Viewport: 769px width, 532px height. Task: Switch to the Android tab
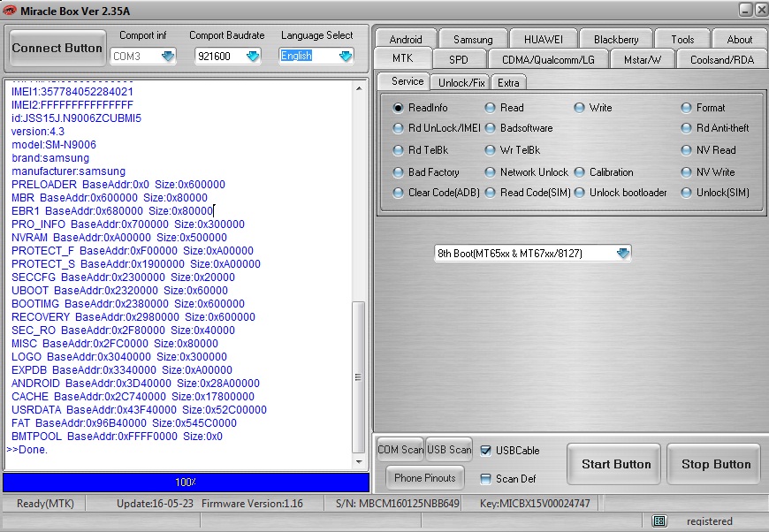coord(406,39)
